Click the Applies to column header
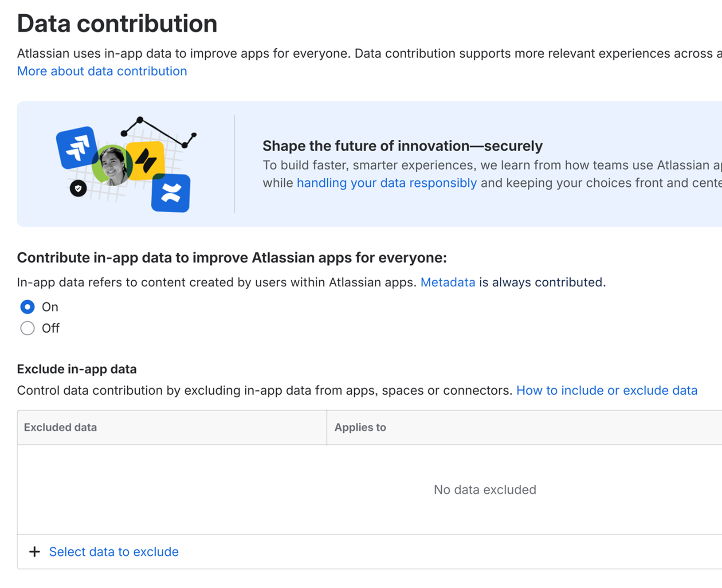Viewport: 722px width, 588px height. tap(360, 427)
